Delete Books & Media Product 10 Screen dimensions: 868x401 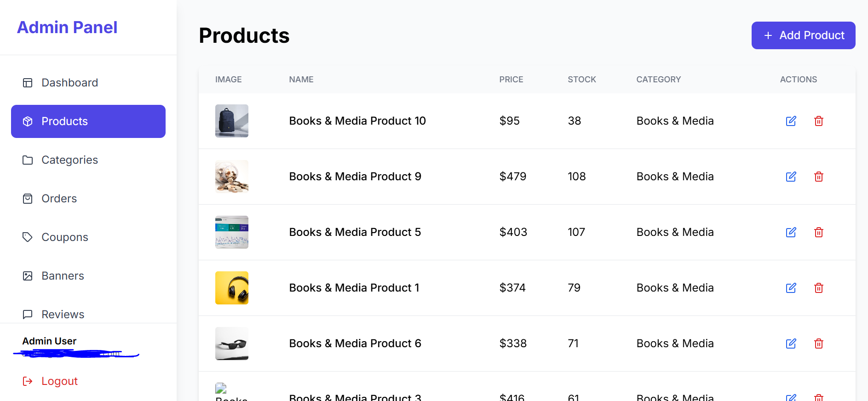click(818, 121)
